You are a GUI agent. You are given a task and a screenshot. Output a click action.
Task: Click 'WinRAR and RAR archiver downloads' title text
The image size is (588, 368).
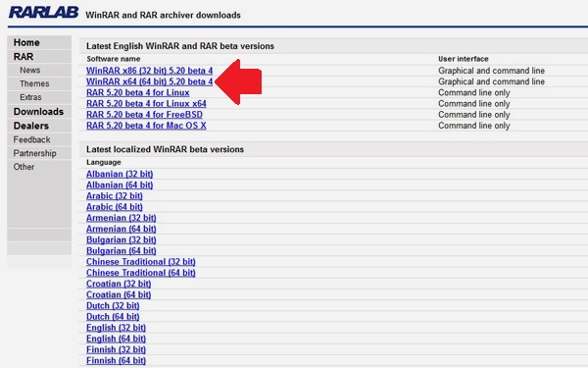(x=163, y=15)
